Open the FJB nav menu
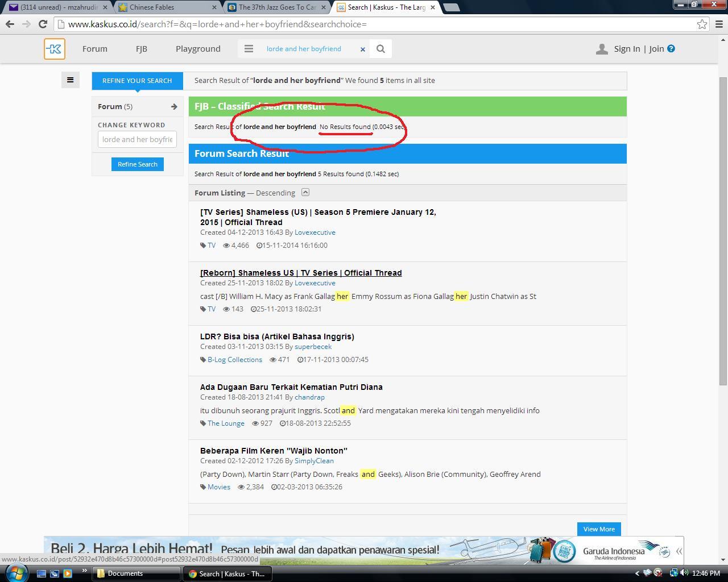 pyautogui.click(x=142, y=49)
